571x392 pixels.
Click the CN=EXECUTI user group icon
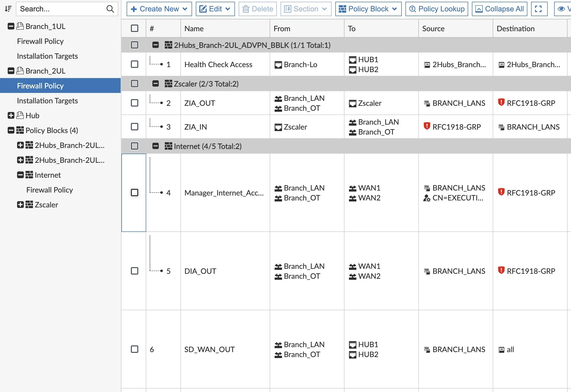coord(427,198)
